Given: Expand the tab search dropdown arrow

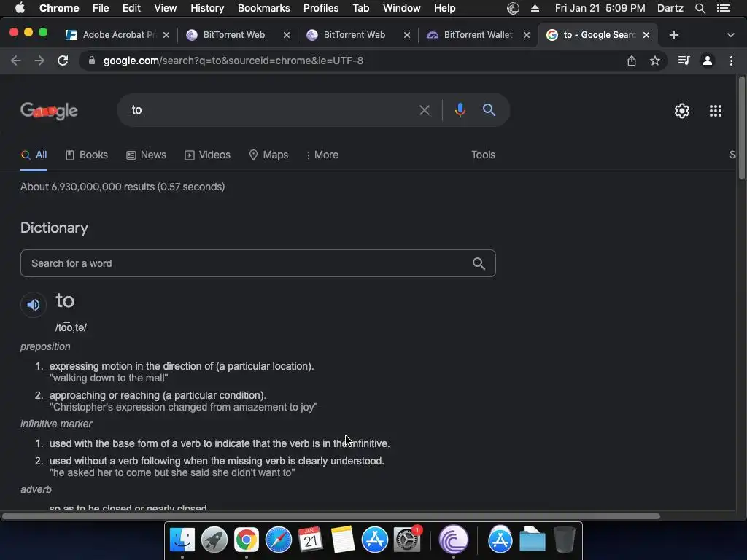Looking at the screenshot, I should [730, 35].
